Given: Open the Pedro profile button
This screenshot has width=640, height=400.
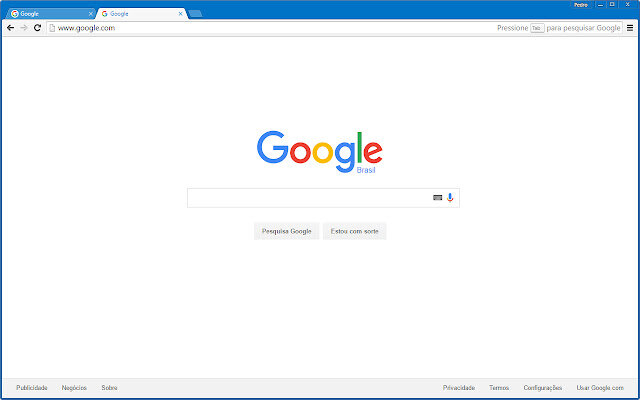Looking at the screenshot, I should (x=581, y=5).
